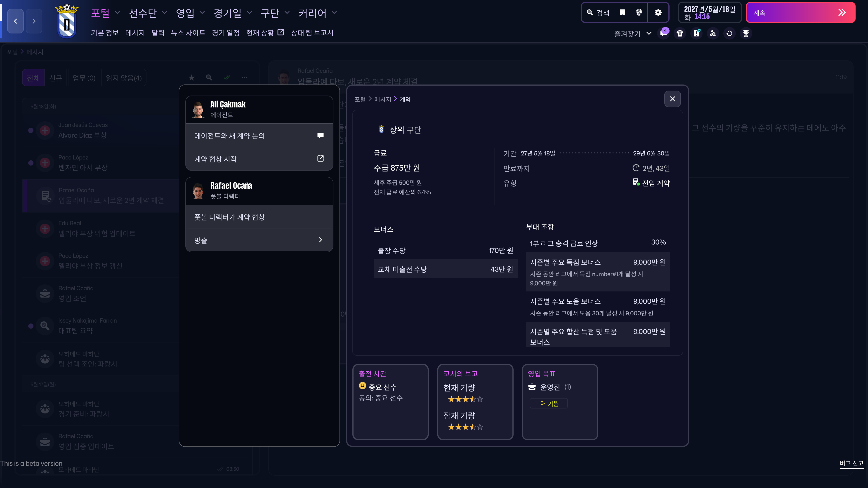Click the transfers refresh arrows icon

click(x=729, y=33)
